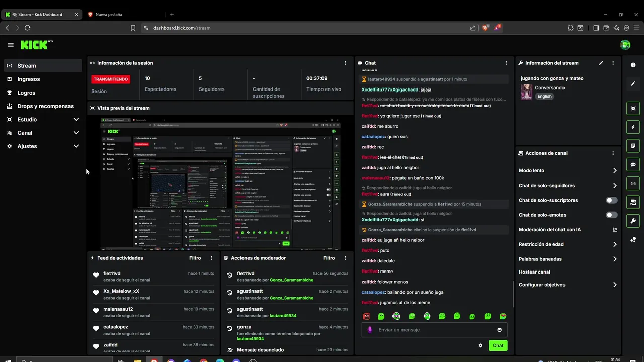The height and width of the screenshot is (362, 644).
Task: Toggle the wrench icon in right toolbar
Action: 633,221
